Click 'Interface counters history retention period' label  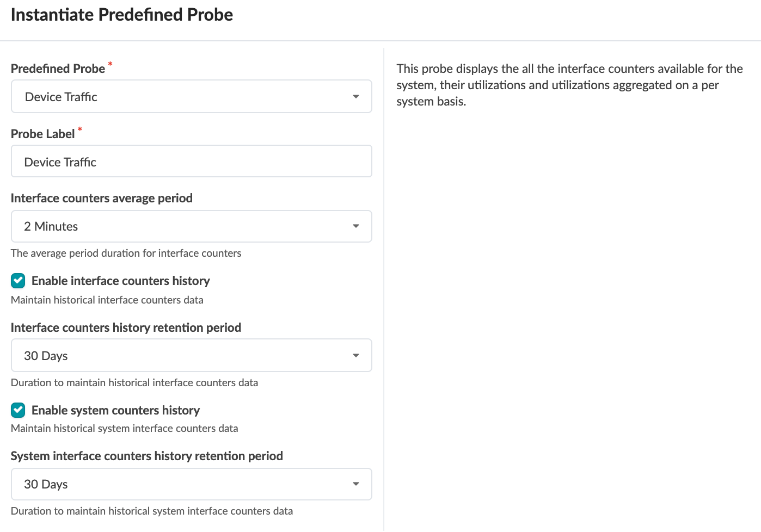[126, 327]
